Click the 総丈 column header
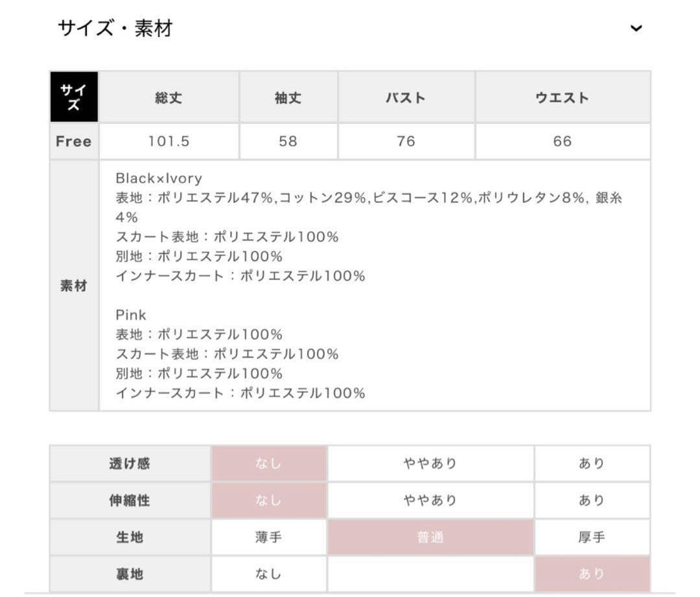Screen dimensions: 700x597 pyautogui.click(x=169, y=98)
